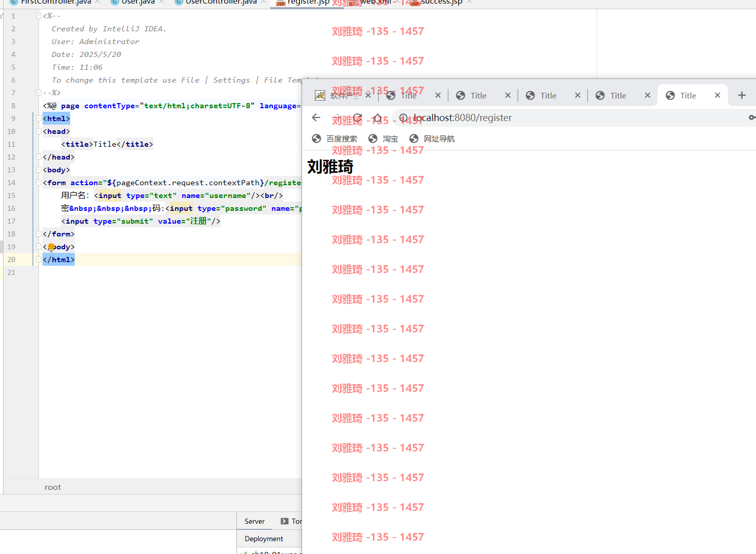View site information icon beside localhost URL
Viewport: 756px width, 554px height.
pyautogui.click(x=404, y=118)
